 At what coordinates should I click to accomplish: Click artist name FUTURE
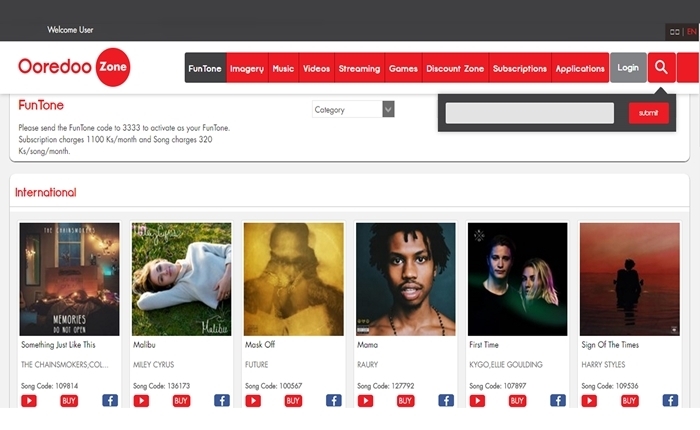[x=256, y=364]
